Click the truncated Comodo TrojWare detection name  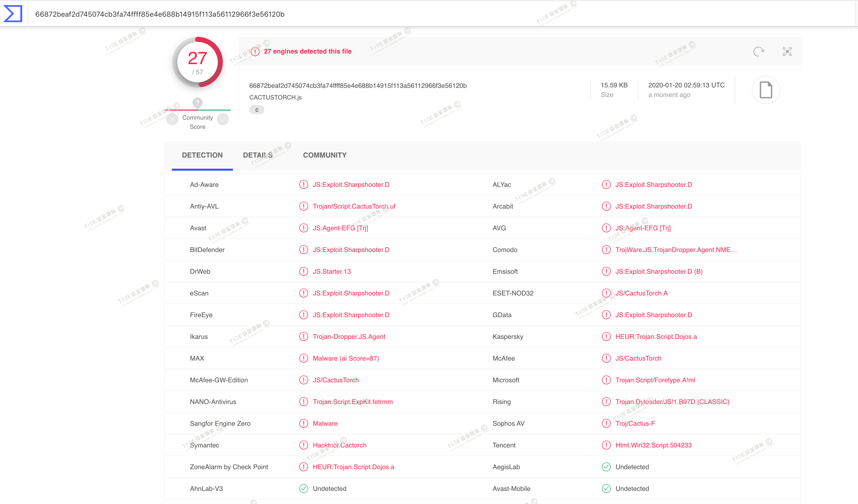point(676,250)
